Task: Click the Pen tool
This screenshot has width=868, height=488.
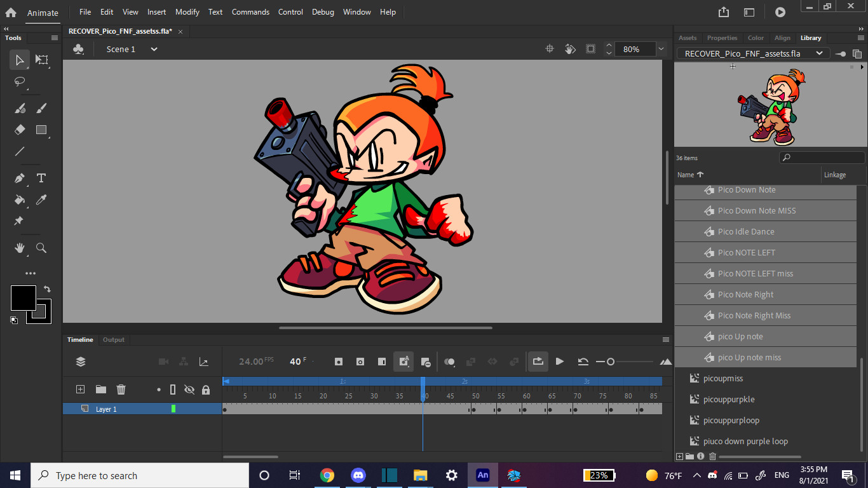Action: tap(20, 179)
